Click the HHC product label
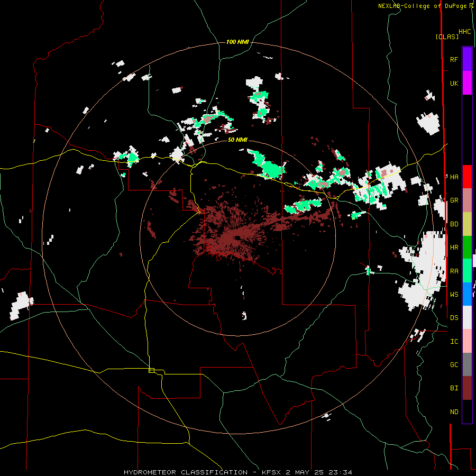476x476 pixels. click(x=465, y=32)
